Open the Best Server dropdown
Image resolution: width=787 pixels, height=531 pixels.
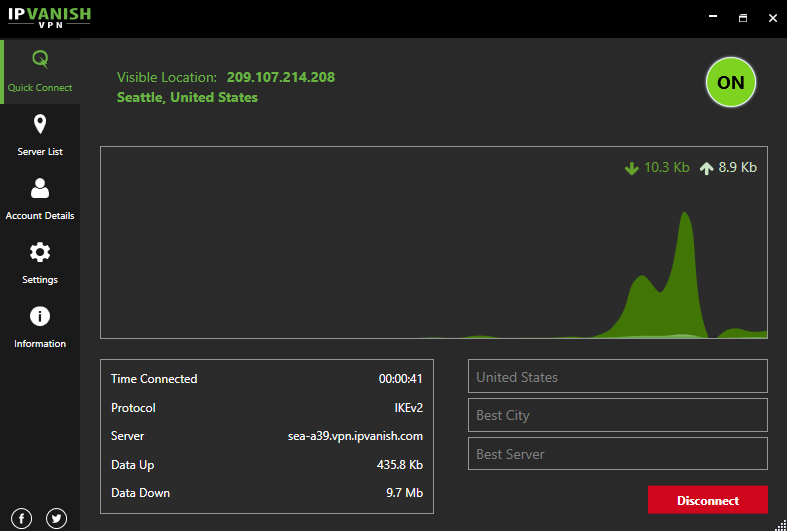pos(618,454)
